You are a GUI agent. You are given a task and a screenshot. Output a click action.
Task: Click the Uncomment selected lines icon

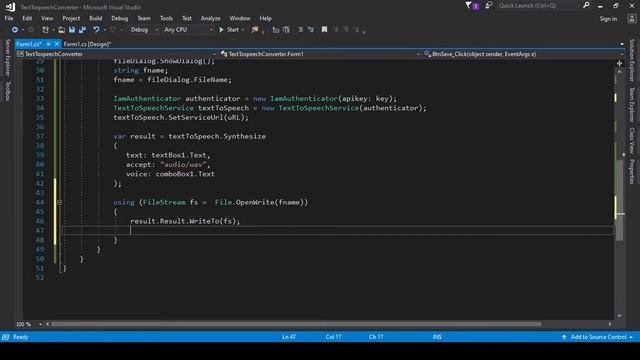coord(311,29)
